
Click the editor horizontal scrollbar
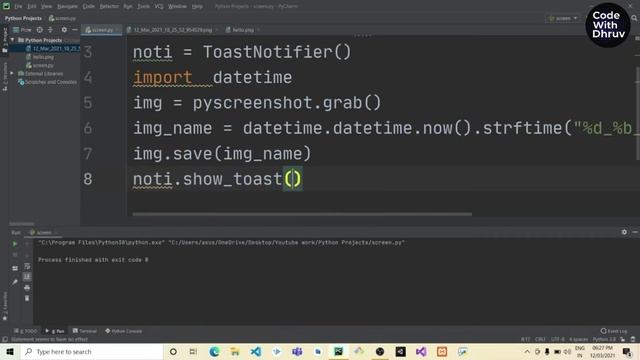[302, 214]
